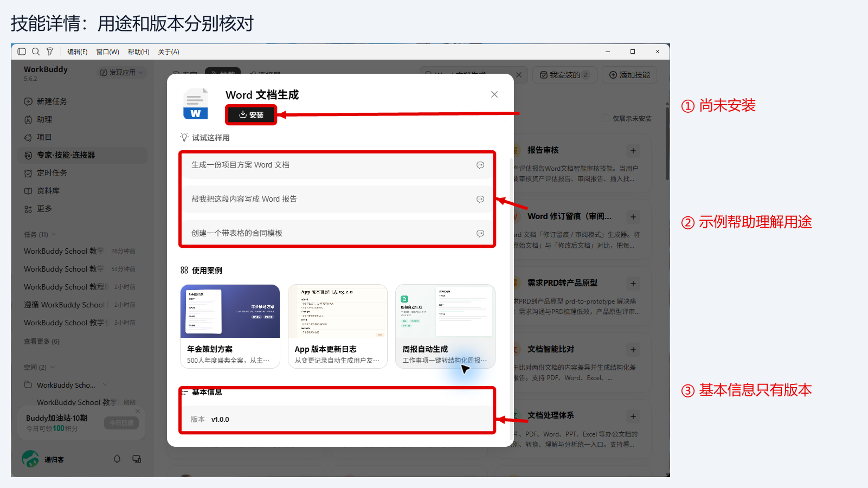
Task: Dismiss the Buddy加油站·10期 banner
Action: tap(138, 411)
